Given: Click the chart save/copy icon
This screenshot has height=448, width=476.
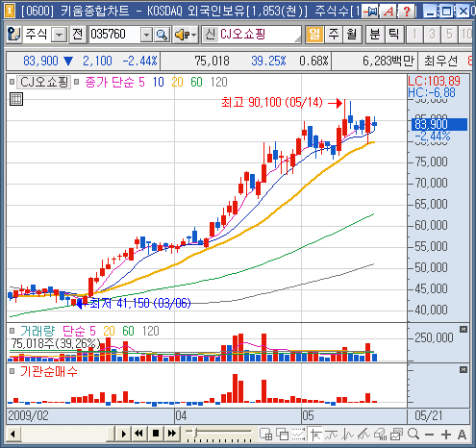Looking at the screenshot, I should point(397,435).
